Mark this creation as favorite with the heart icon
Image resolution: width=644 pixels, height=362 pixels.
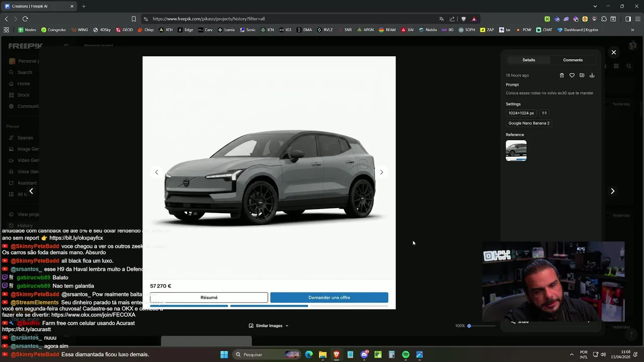(572, 75)
